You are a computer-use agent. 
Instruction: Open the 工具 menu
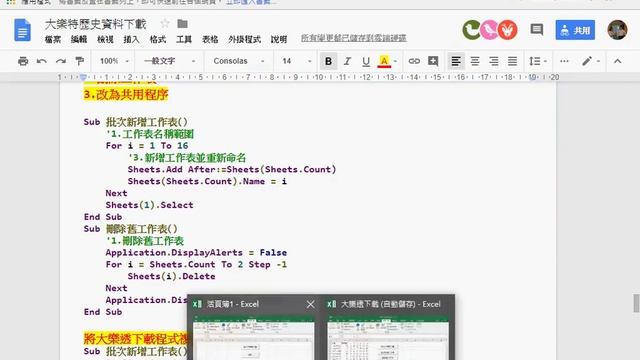pos(184,39)
